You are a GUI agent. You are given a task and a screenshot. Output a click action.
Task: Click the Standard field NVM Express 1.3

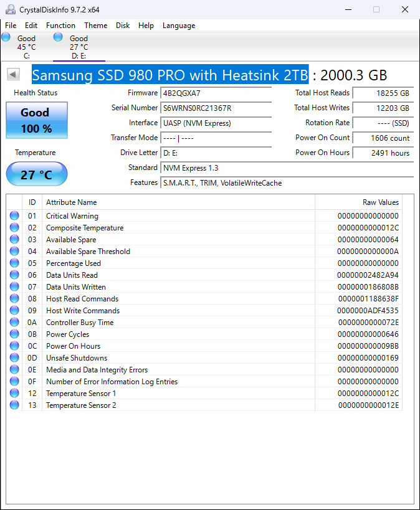[x=287, y=168]
